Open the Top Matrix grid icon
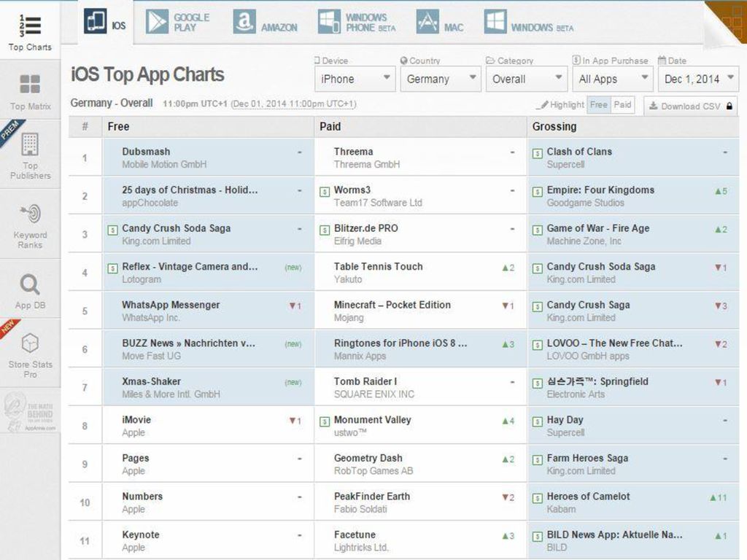This screenshot has width=747, height=560. point(30,85)
